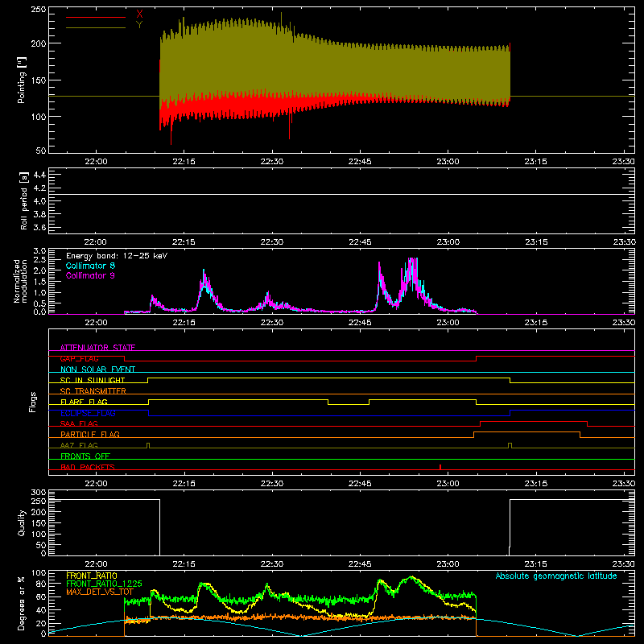Select the PARTICLE_FLAG label
Screen dimensions: 644x644
[x=90, y=434]
